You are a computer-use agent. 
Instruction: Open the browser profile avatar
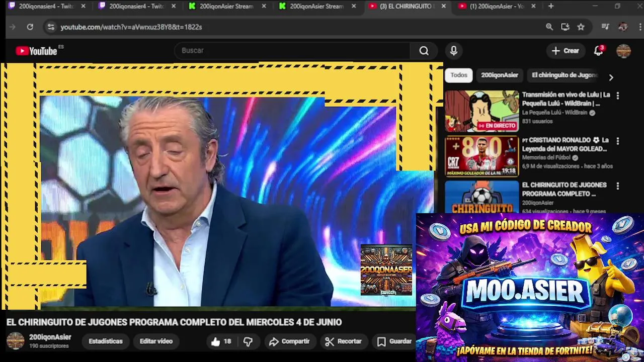click(623, 27)
